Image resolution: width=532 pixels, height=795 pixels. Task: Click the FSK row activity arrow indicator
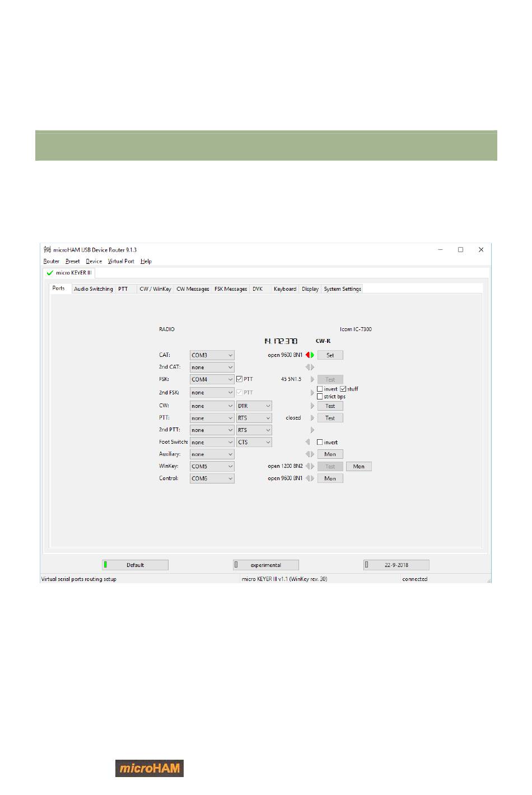pos(312,379)
